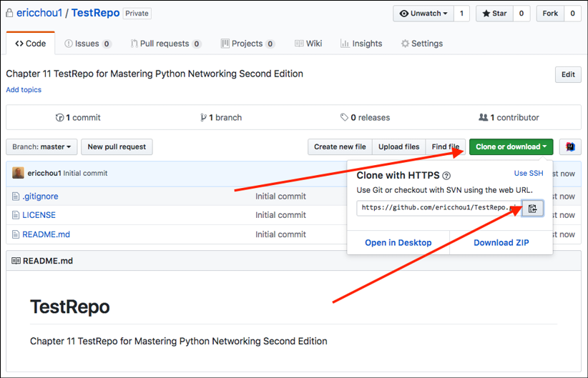Click the tag icon beside 0 releases
Viewport: 588px width, 378px height.
344,118
